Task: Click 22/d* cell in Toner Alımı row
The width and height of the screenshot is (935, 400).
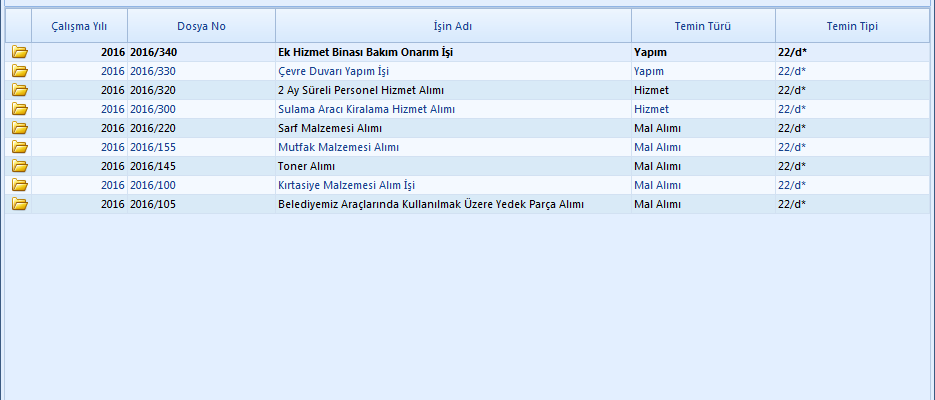Action: (x=792, y=166)
